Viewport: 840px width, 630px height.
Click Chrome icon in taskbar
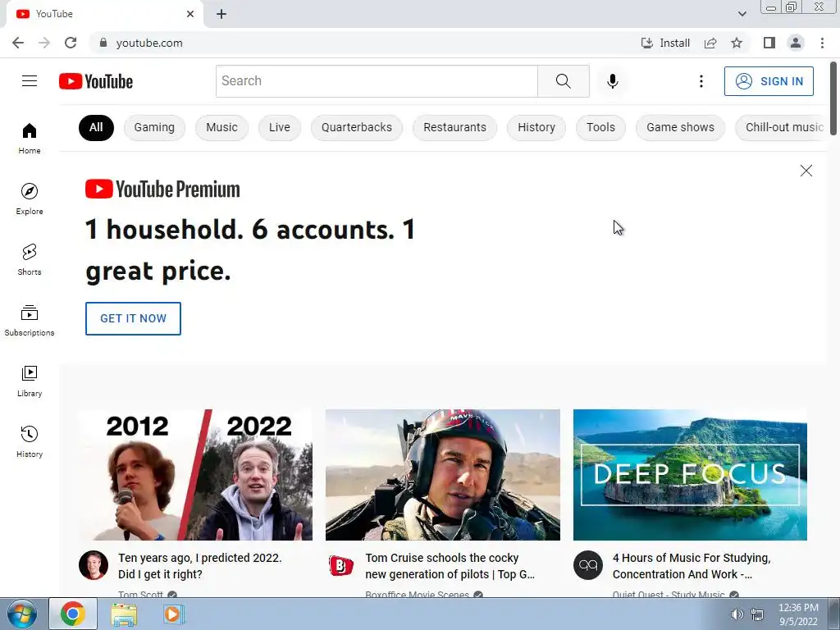(73, 614)
